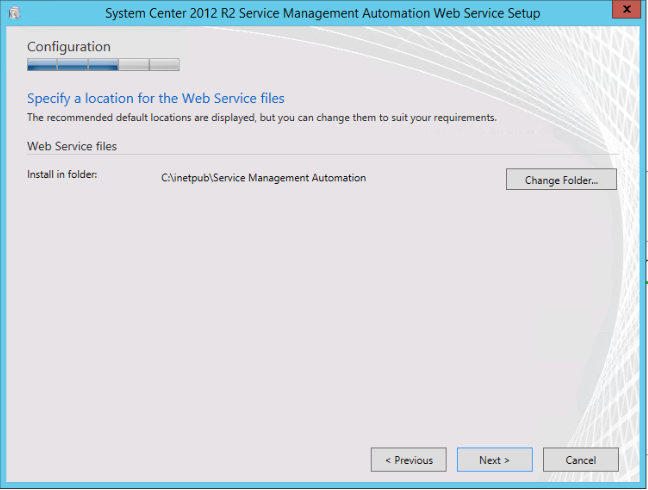The width and height of the screenshot is (648, 490).
Task: Click the Configuration heading
Action: (69, 47)
